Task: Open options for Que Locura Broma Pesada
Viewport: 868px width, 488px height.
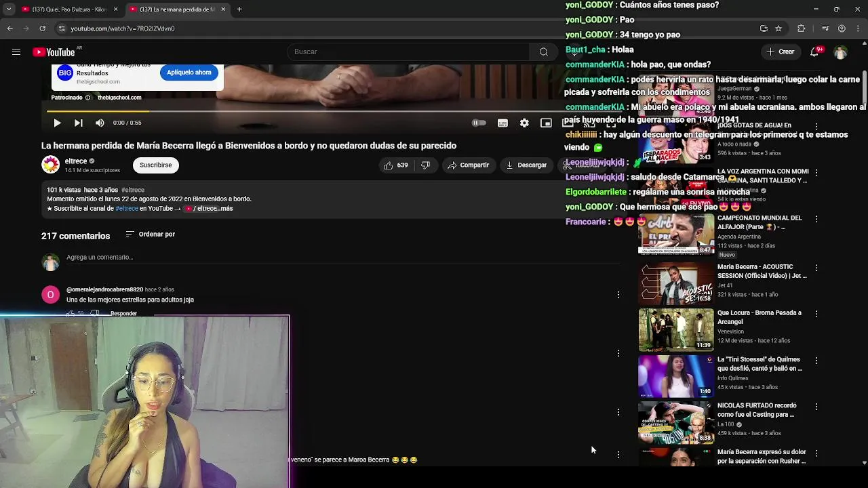Action: pyautogui.click(x=816, y=314)
